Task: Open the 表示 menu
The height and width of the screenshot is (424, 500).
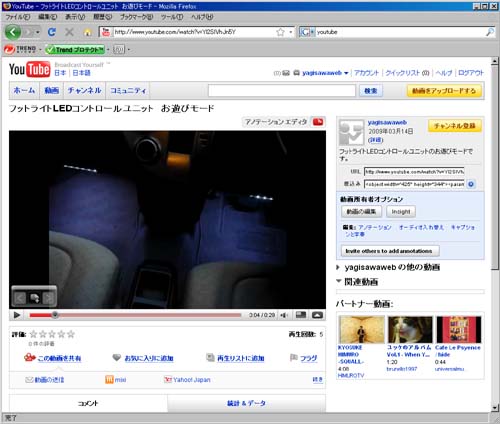Action: 75,17
